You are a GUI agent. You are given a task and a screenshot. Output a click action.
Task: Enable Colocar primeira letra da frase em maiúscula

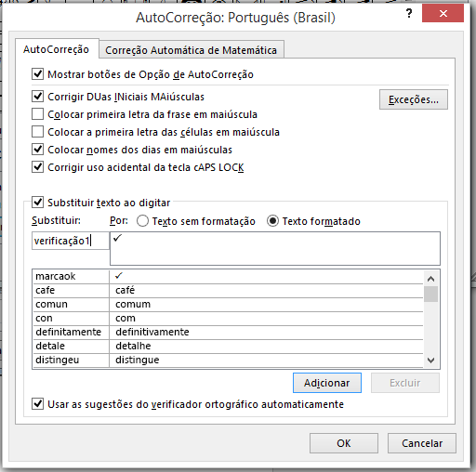[x=37, y=114]
